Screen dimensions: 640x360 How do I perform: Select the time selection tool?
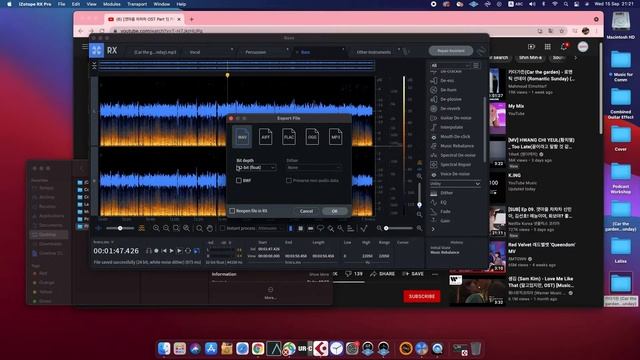(x=291, y=228)
